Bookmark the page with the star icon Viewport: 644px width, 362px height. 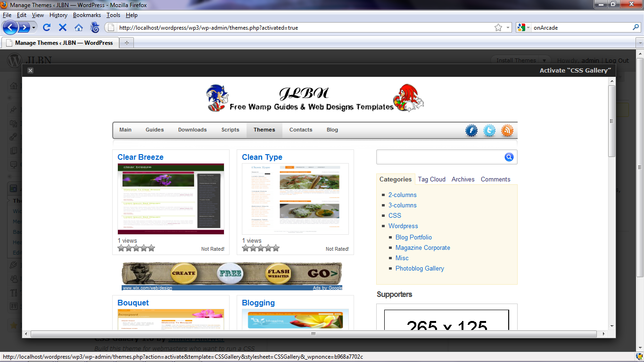coord(498,28)
